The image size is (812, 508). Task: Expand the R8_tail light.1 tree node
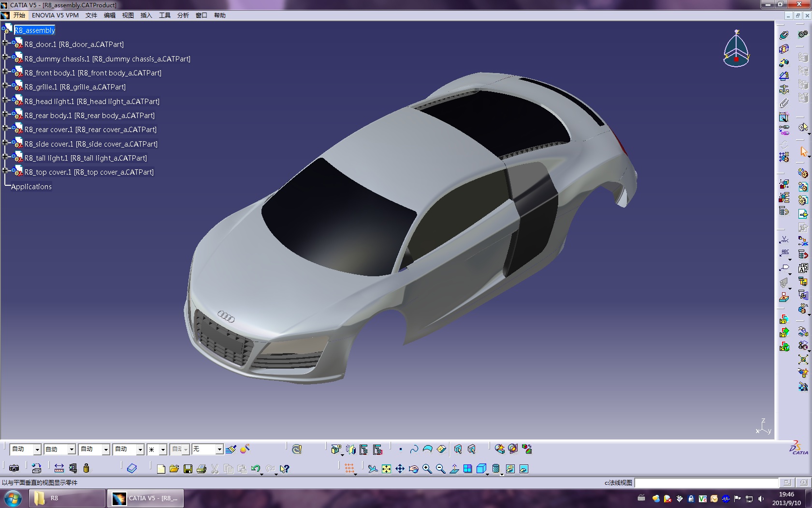pos(5,156)
